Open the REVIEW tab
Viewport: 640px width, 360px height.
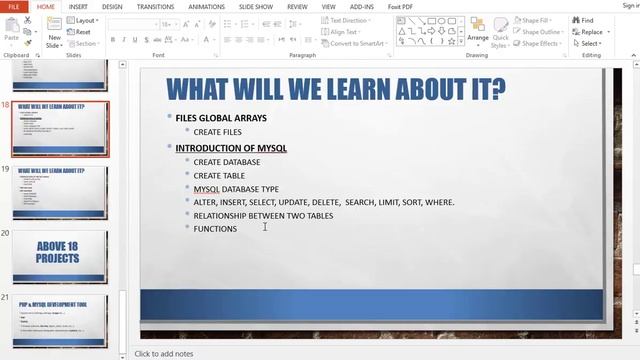tap(297, 7)
